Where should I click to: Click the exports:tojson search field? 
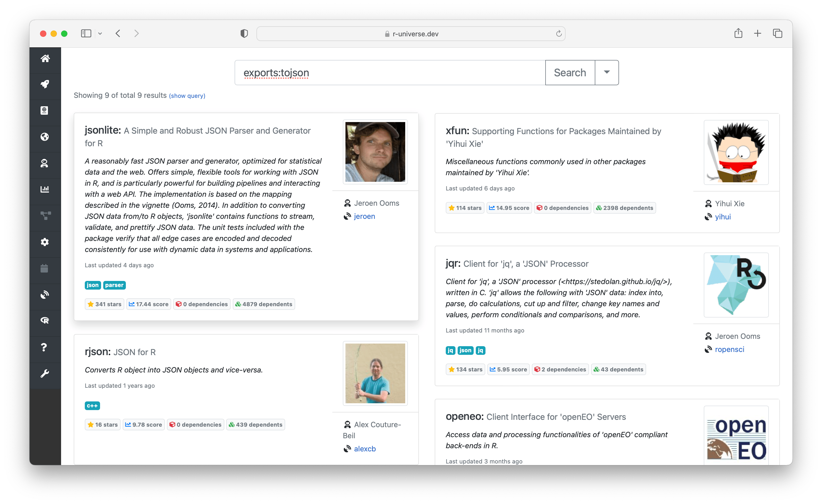tap(390, 72)
